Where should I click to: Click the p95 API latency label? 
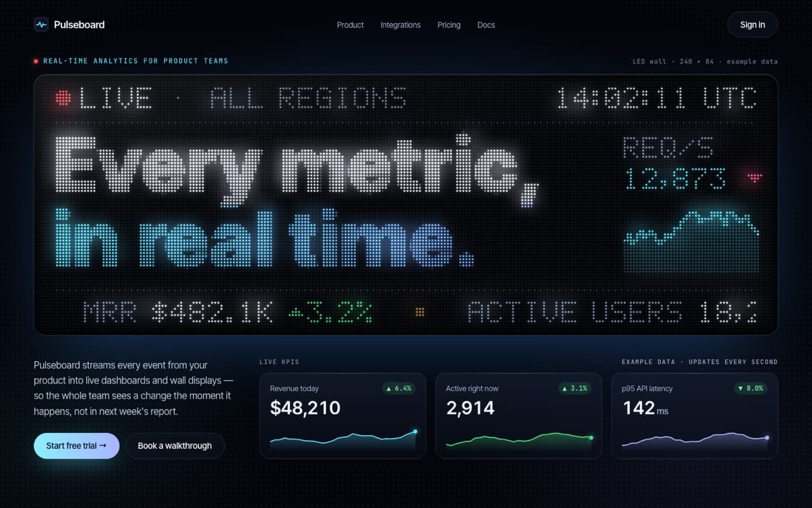pyautogui.click(x=647, y=389)
